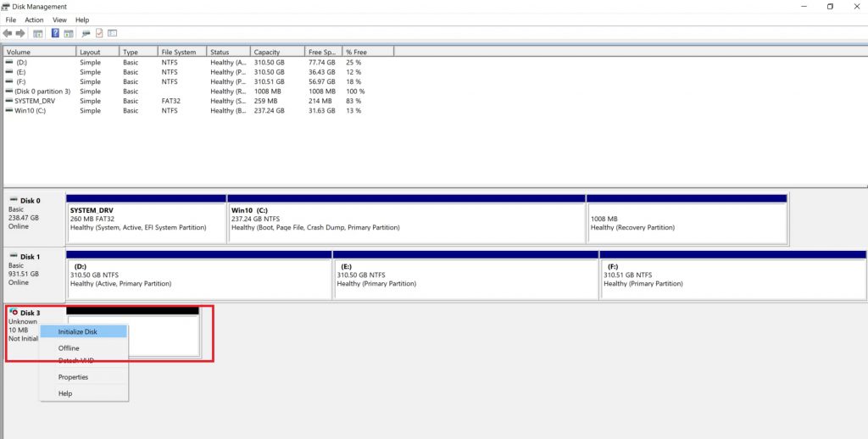The height and width of the screenshot is (439, 868).
Task: Select the (F:) partition block on Disk 1
Action: [x=733, y=275]
